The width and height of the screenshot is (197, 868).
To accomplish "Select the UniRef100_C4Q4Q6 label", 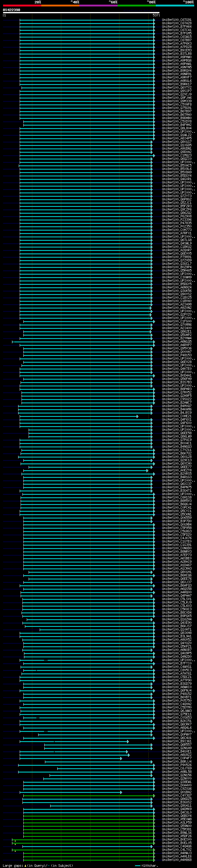I will coord(177,846).
